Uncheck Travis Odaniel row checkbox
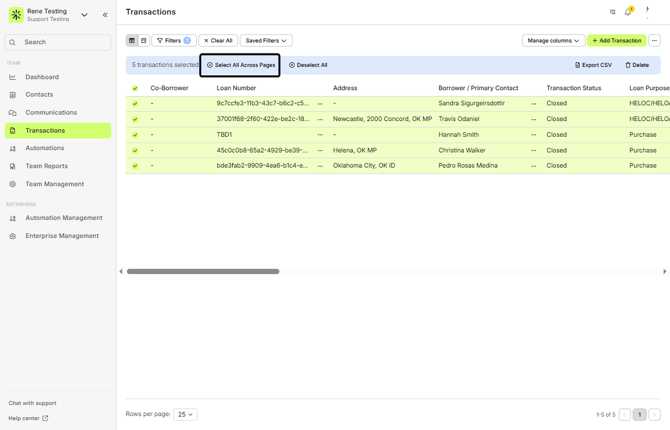The image size is (670, 430). point(135,119)
